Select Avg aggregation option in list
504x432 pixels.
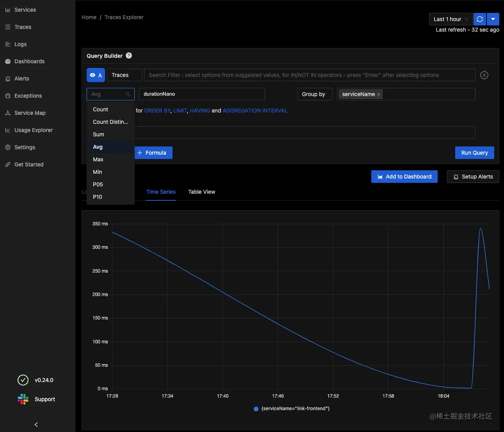tap(110, 147)
